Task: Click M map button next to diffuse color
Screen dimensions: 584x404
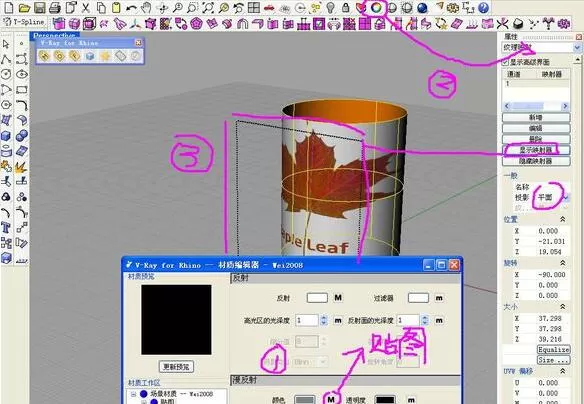Action: click(331, 399)
